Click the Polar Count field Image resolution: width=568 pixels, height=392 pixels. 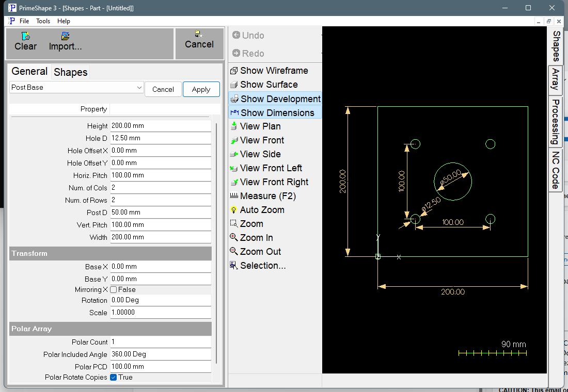[161, 341]
